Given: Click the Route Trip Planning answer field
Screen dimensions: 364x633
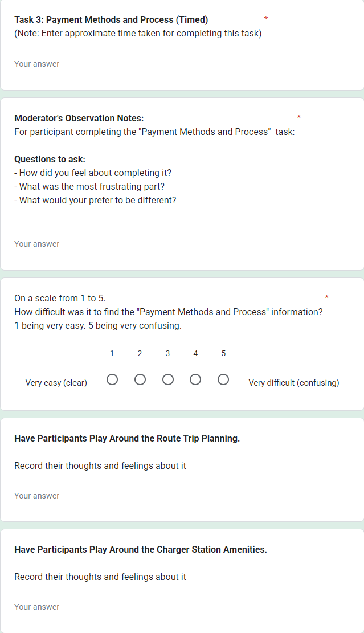Looking at the screenshot, I should 182,496.
